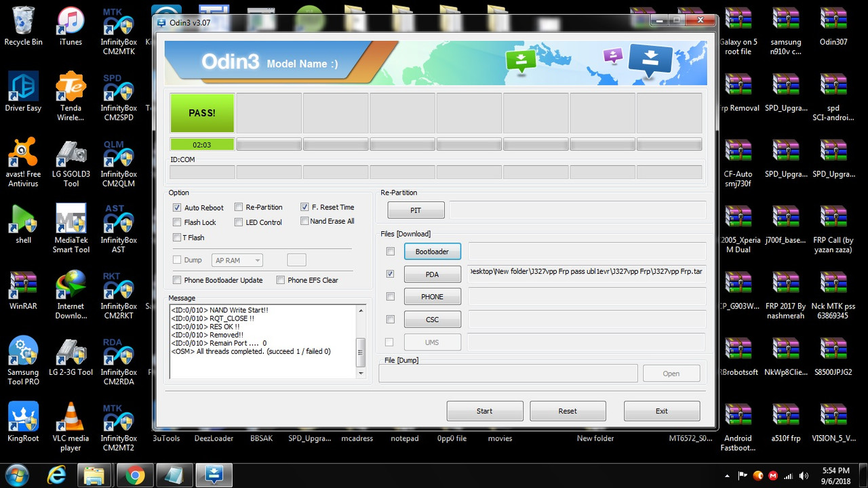Select the Samsung Tool PRO icon
This screenshot has width=868, height=488.
[x=23, y=362]
